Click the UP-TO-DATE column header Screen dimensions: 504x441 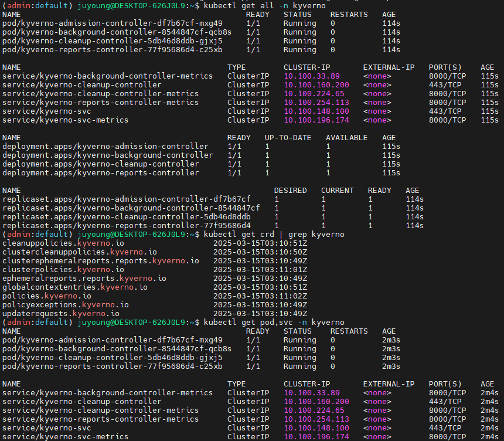(x=288, y=138)
